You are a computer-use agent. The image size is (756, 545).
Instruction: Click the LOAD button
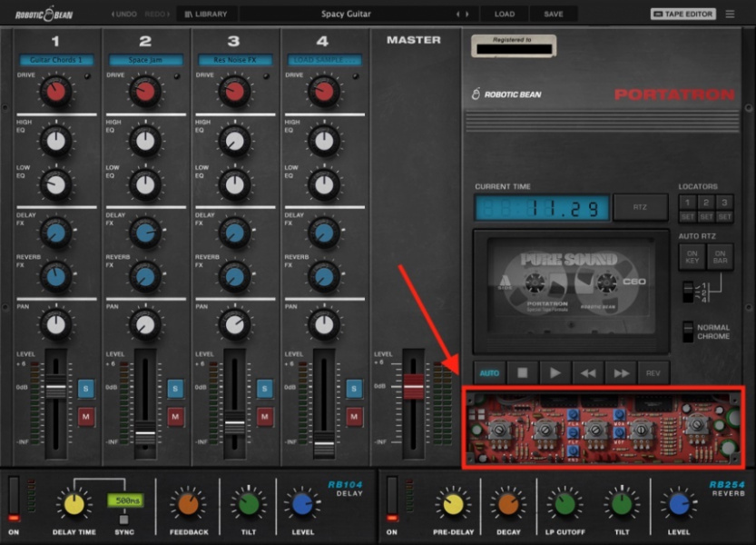click(505, 14)
